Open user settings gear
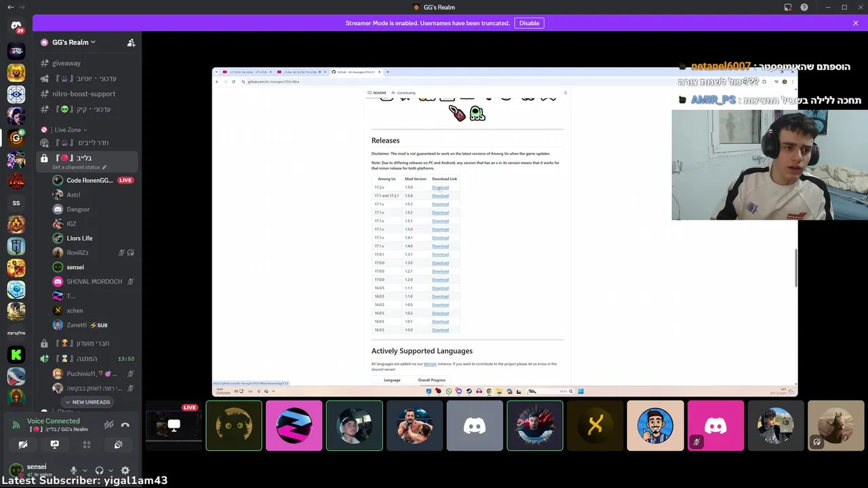868x488 pixels. [125, 470]
